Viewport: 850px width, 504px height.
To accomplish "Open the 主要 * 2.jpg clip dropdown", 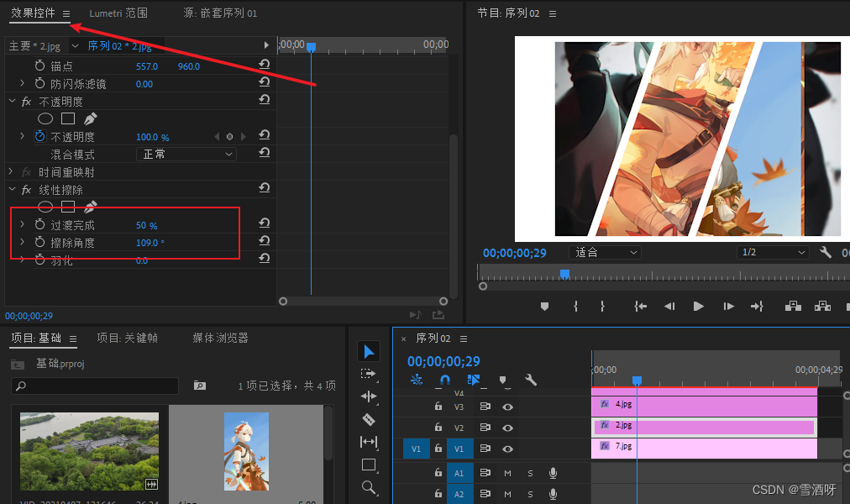I will (x=76, y=46).
